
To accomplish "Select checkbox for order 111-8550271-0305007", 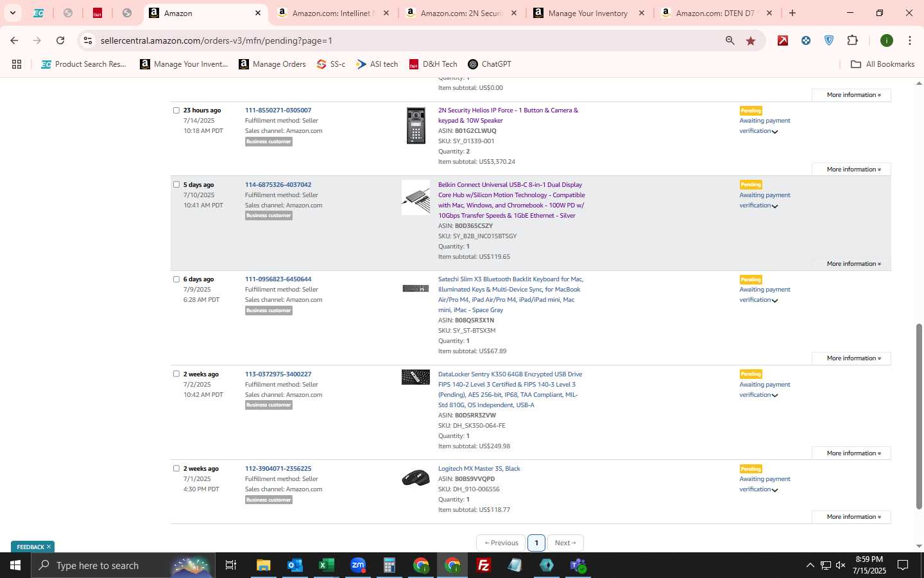I will click(x=176, y=110).
